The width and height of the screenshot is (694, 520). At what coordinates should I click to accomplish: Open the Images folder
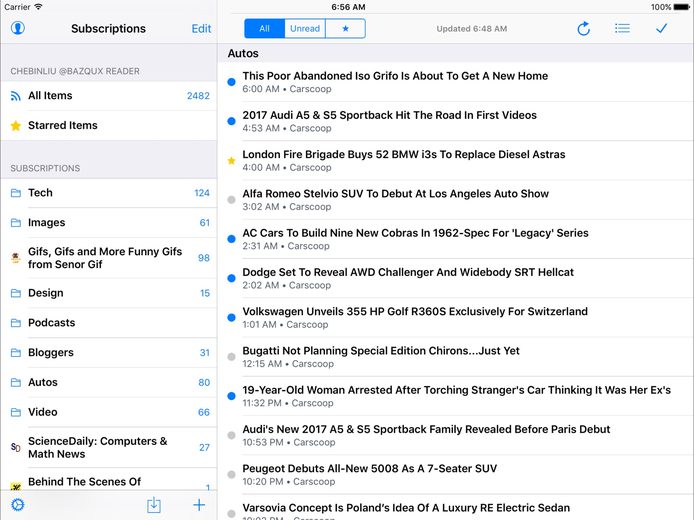109,223
